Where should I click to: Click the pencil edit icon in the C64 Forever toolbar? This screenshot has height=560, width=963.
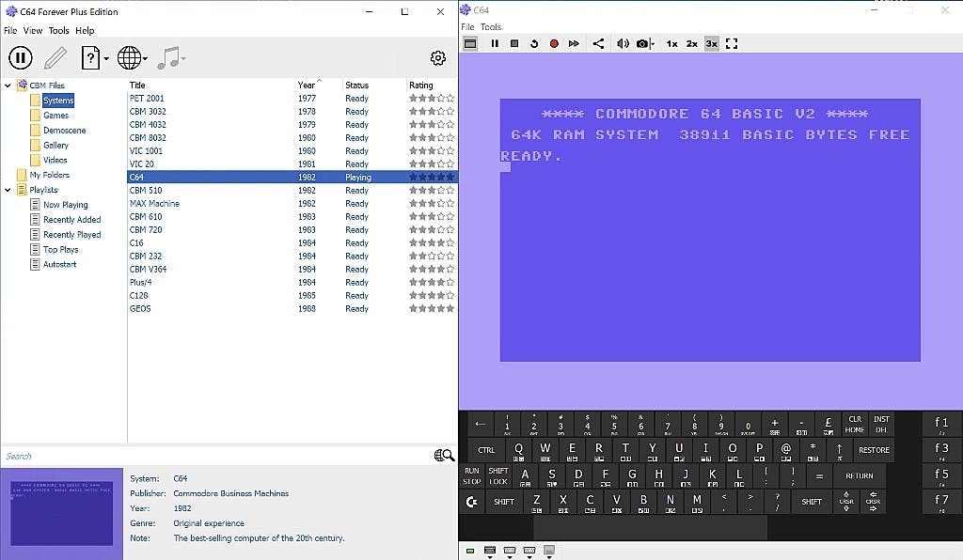coord(55,58)
